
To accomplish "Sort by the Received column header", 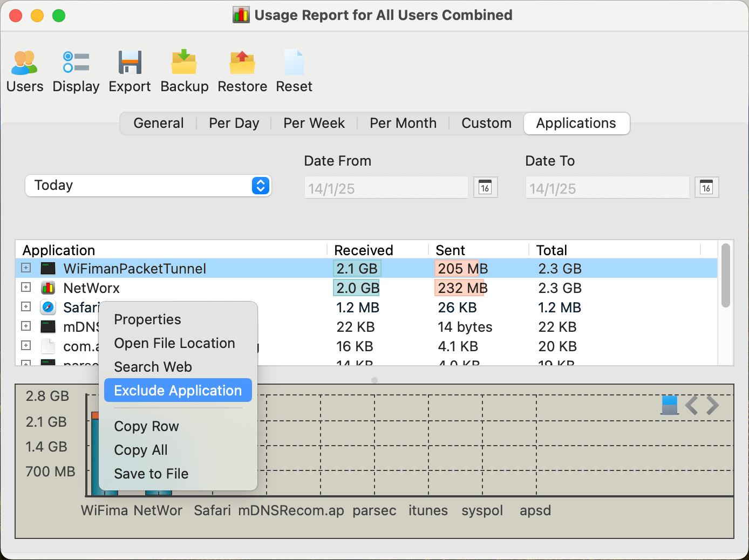I will [x=378, y=250].
